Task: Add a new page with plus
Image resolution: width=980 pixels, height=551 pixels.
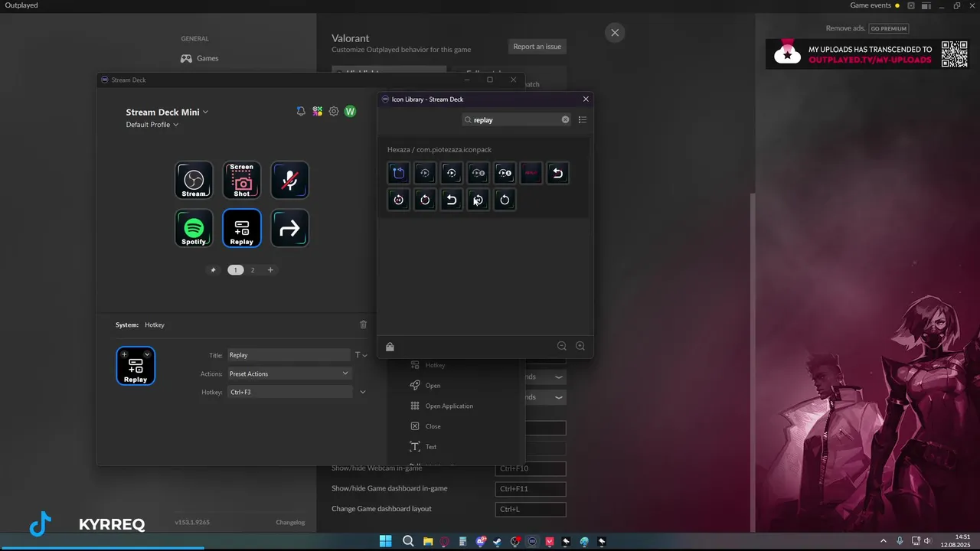Action: click(270, 270)
